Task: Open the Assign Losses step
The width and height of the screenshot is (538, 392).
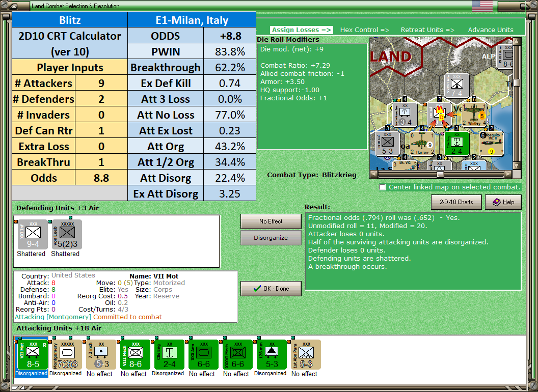Action: [x=301, y=30]
